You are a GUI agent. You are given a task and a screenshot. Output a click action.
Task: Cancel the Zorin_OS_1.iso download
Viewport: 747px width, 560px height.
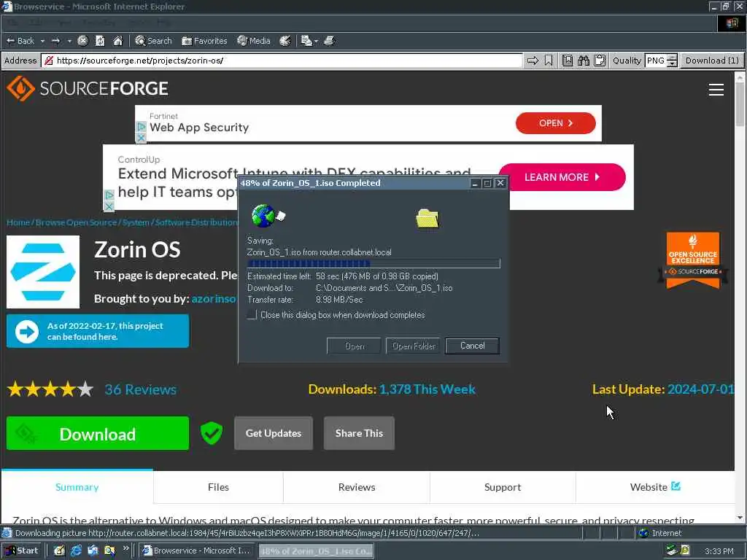tap(472, 346)
